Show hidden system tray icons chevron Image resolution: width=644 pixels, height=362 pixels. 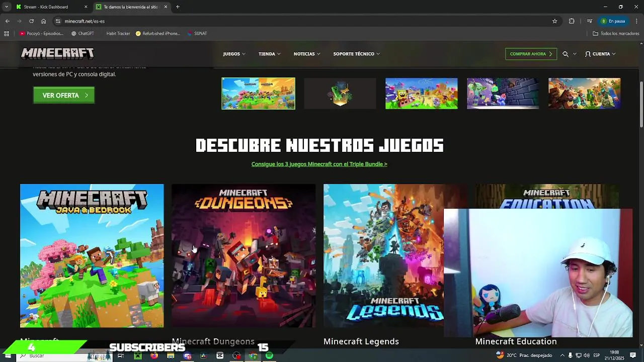[562, 355]
